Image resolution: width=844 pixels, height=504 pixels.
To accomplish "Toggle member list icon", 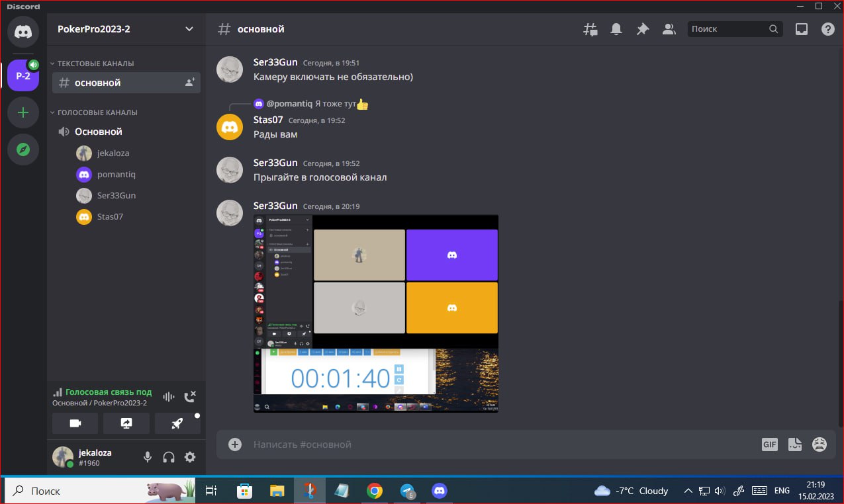I will coord(669,29).
